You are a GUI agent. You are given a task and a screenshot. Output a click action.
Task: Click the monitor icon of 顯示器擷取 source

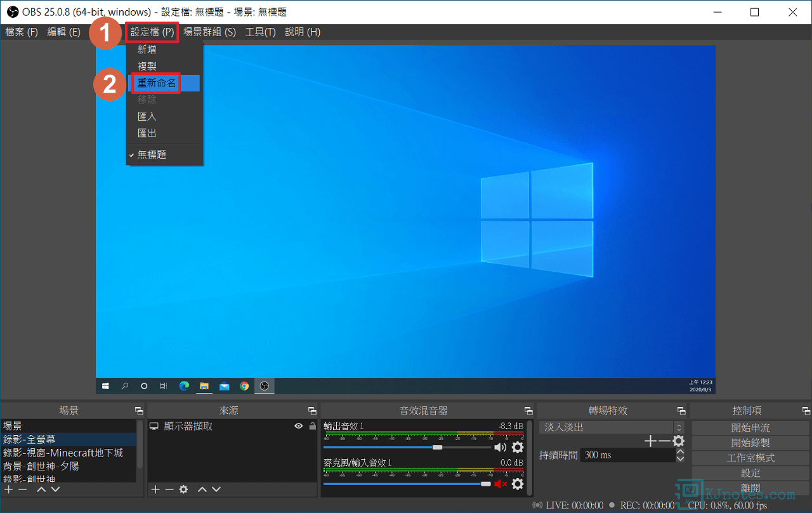[x=154, y=427]
